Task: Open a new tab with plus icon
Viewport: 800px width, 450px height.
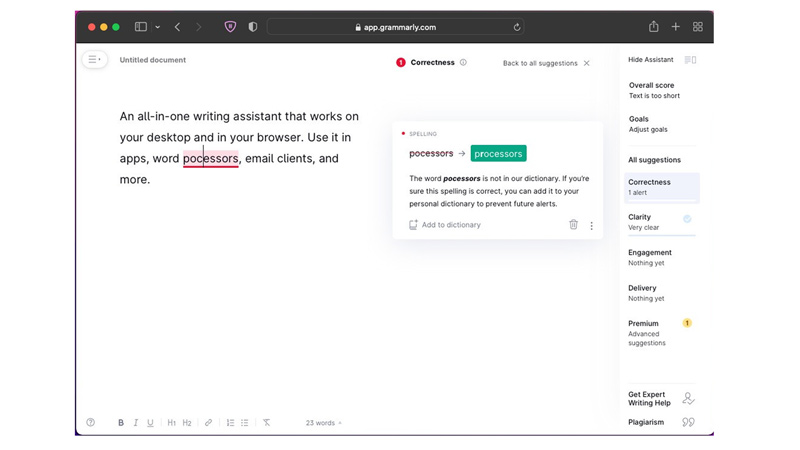Action: [676, 27]
